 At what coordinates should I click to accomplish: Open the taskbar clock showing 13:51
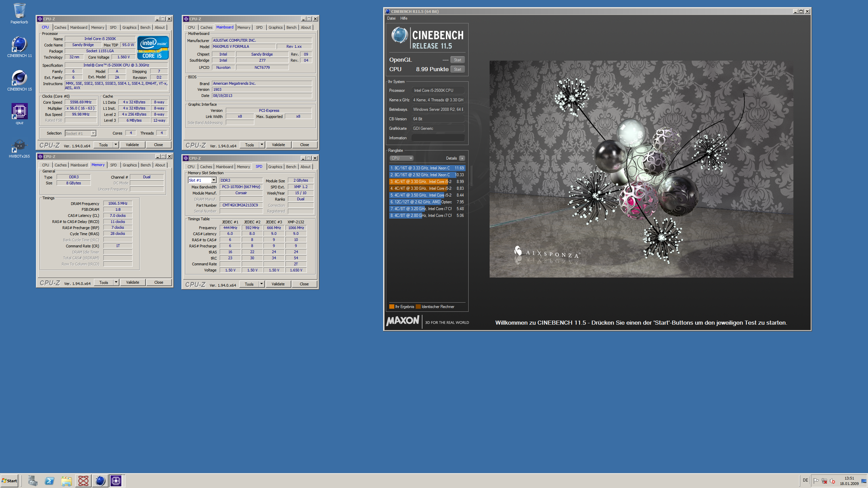tap(849, 481)
